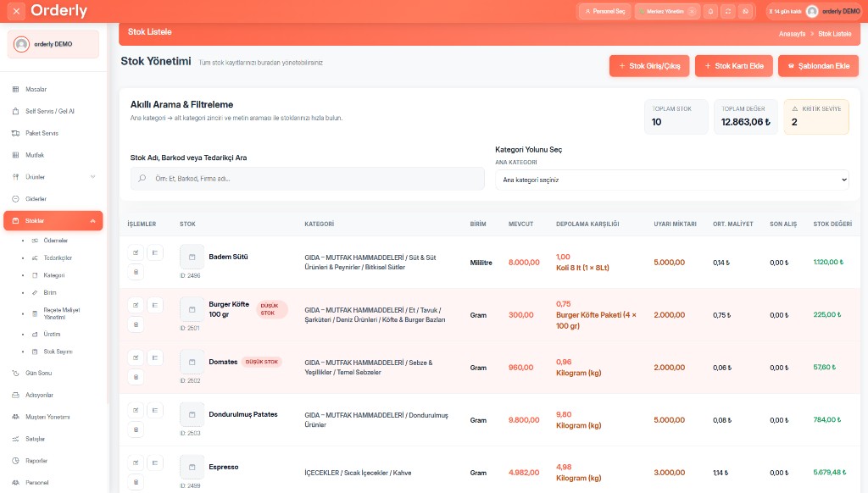Click the Espresso product thumbnail
868x493 pixels.
coord(192,467)
